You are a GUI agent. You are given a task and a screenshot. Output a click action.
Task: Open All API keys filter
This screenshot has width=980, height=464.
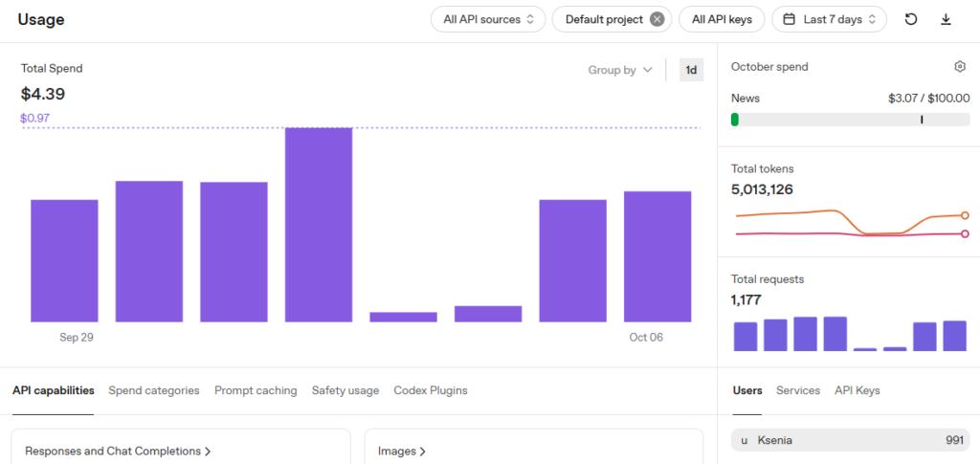tap(723, 19)
